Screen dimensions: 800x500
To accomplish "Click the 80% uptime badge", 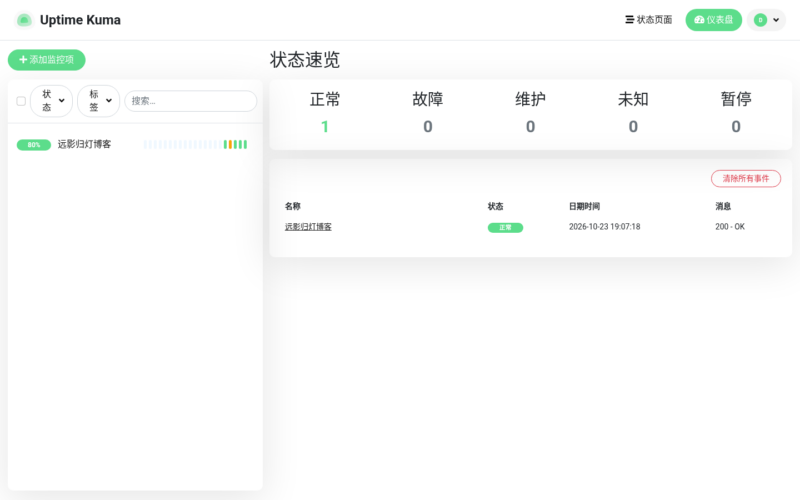I will tap(34, 145).
